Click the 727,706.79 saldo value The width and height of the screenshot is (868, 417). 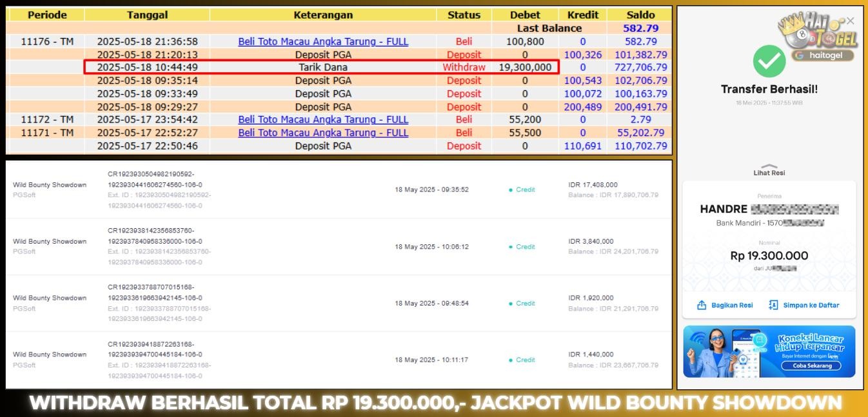pyautogui.click(x=640, y=67)
